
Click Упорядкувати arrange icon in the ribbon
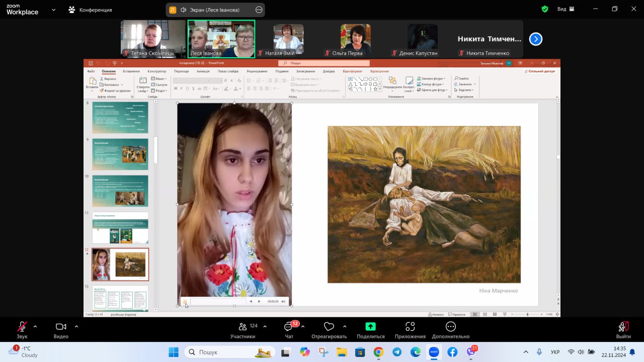tap(392, 80)
